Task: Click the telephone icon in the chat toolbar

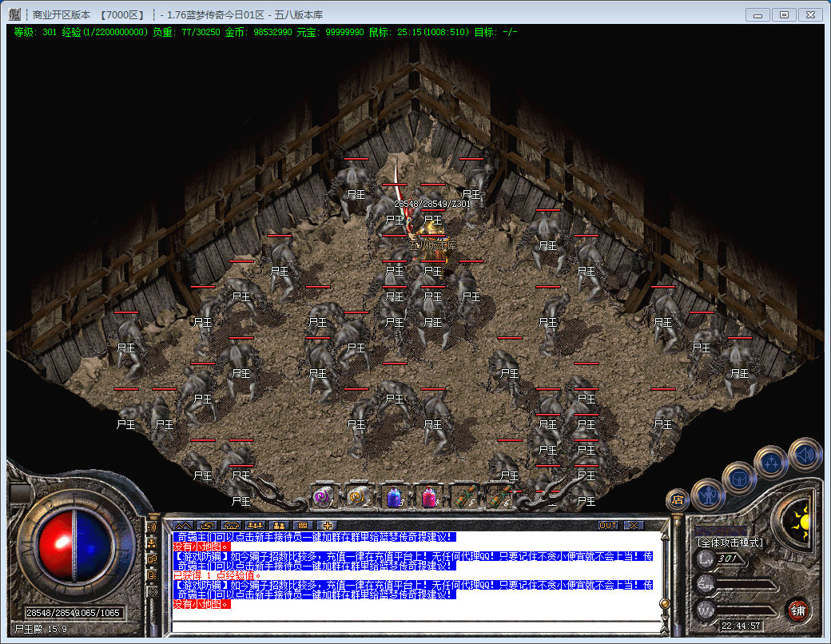Action: pyautogui.click(x=231, y=525)
